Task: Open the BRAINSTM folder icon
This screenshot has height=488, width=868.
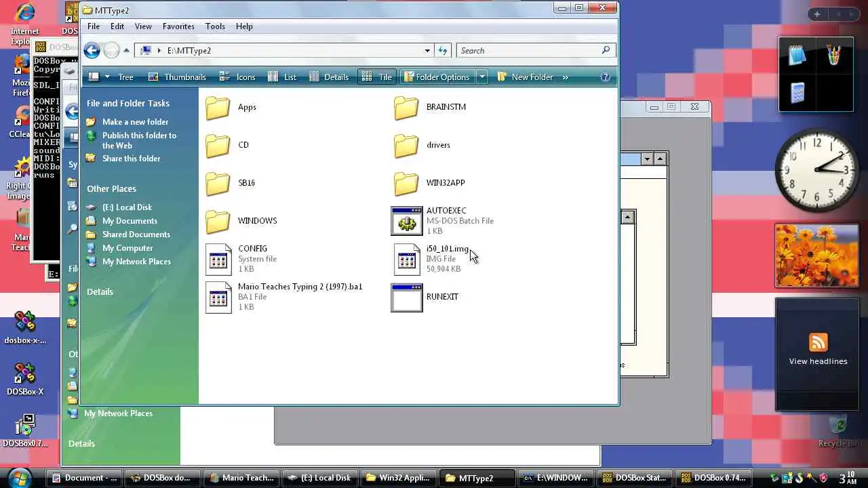Action: 406,108
